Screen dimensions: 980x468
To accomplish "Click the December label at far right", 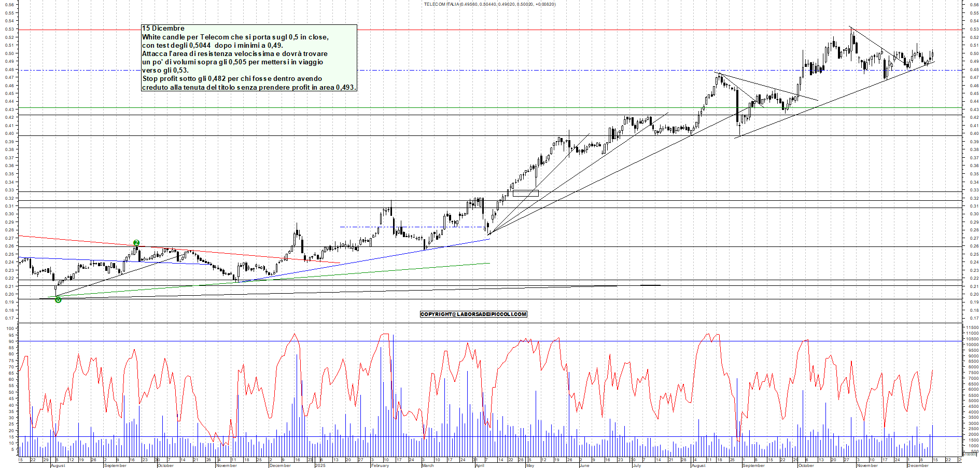I will pyautogui.click(x=917, y=465).
